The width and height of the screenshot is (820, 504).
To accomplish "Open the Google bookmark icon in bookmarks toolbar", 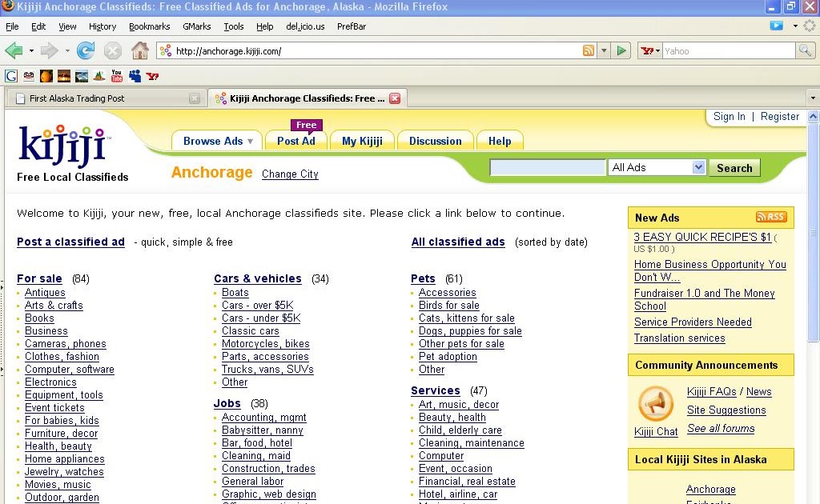I will [11, 76].
